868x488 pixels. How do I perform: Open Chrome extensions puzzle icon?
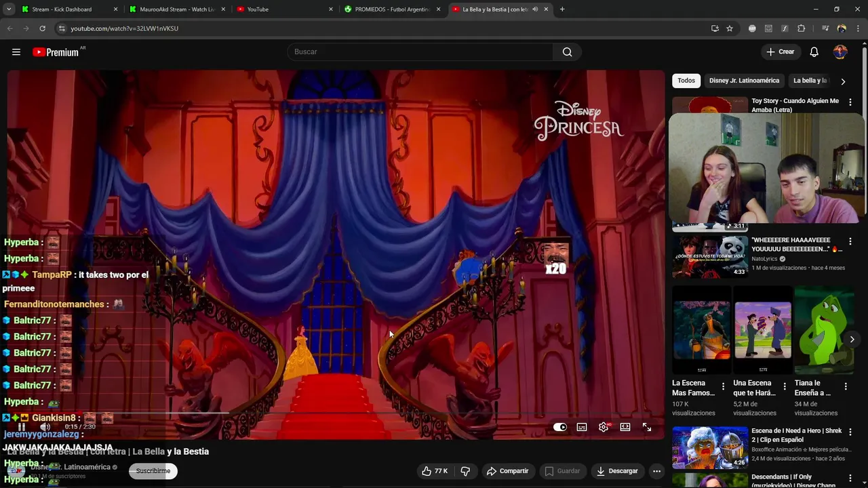click(x=801, y=28)
